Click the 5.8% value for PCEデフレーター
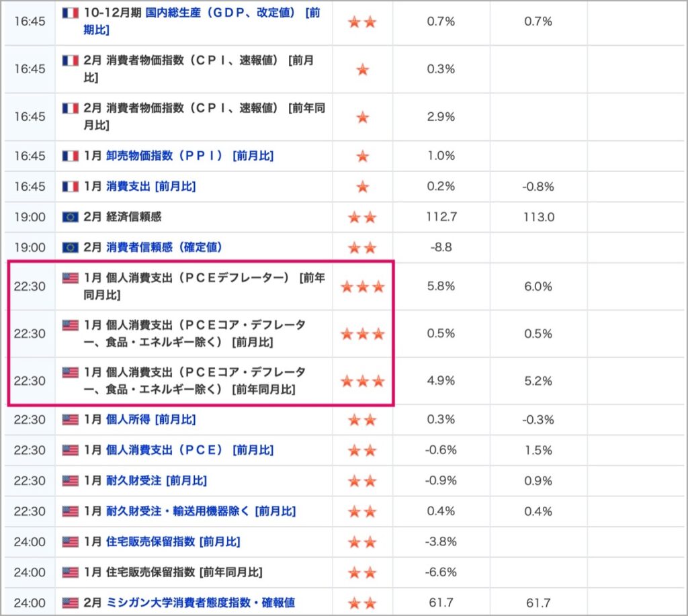Viewport: 688px width, 616px height. [441, 286]
